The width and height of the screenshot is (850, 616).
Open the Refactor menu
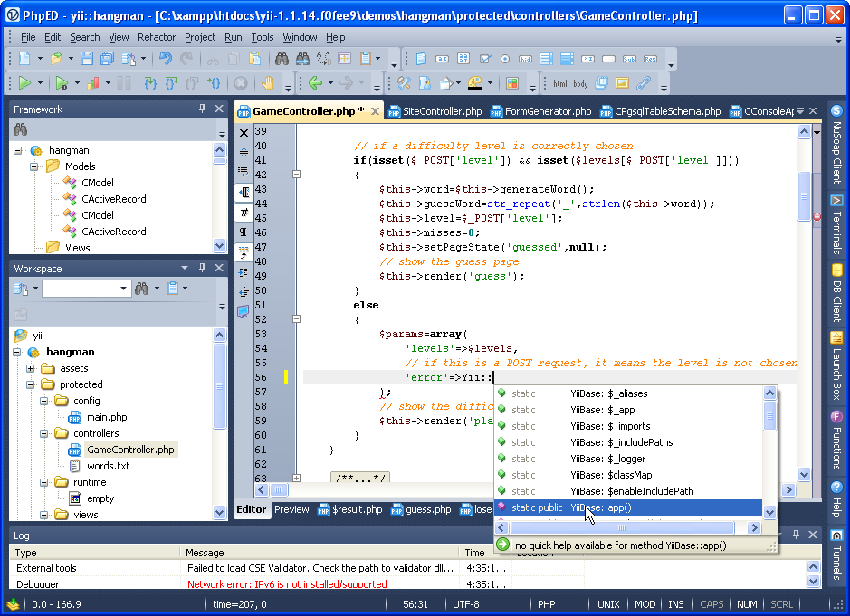[157, 37]
